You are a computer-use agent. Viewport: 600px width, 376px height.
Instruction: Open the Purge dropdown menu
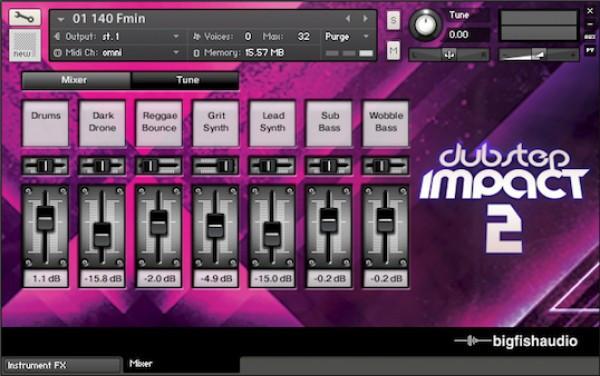pyautogui.click(x=366, y=37)
